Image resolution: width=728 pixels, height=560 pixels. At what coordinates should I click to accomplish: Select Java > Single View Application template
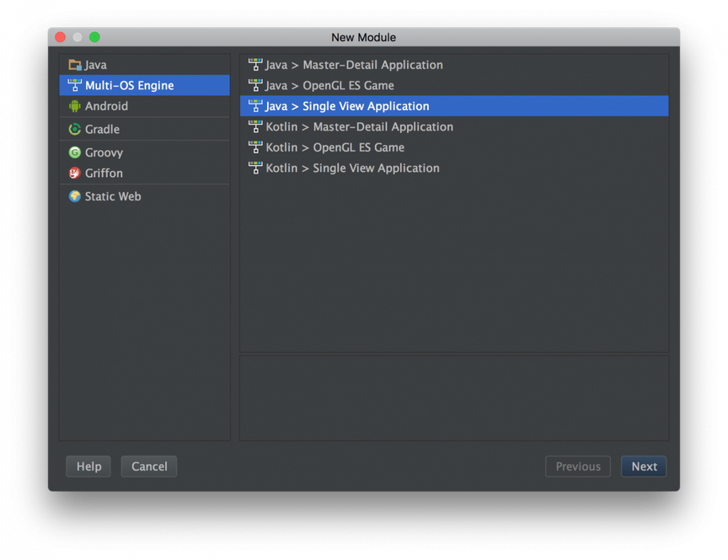click(x=454, y=106)
